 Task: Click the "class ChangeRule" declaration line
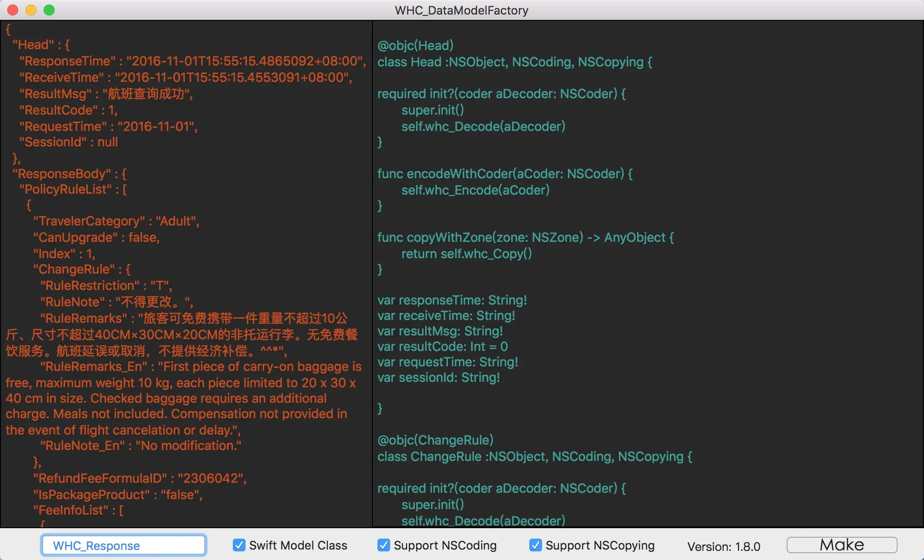pyautogui.click(x=534, y=456)
